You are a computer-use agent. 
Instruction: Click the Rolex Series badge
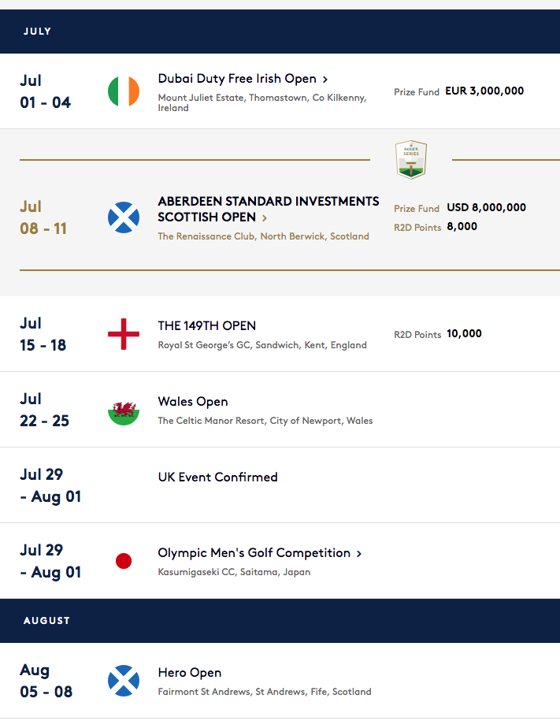[411, 160]
